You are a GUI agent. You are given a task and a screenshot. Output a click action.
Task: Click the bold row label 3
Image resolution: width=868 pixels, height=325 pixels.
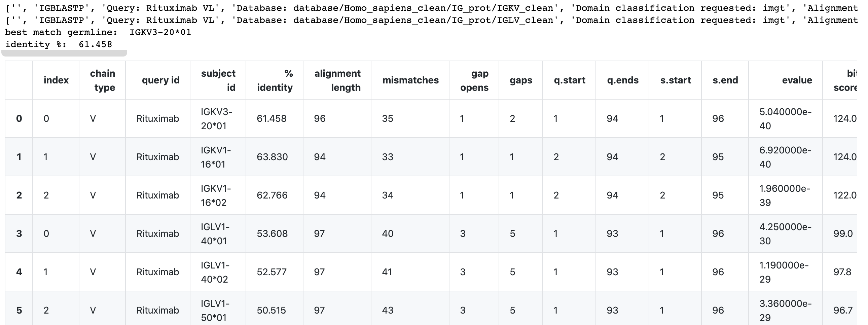pos(19,234)
